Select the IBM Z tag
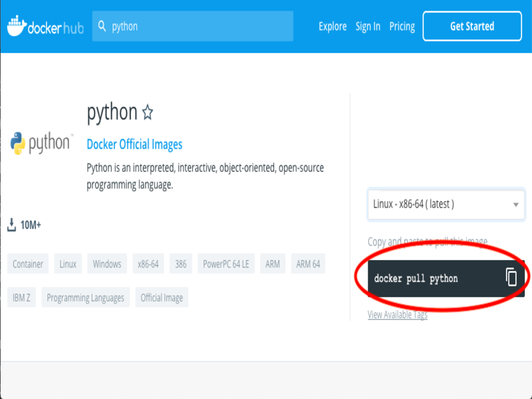Viewport: 532px width, 399px height. click(x=21, y=297)
